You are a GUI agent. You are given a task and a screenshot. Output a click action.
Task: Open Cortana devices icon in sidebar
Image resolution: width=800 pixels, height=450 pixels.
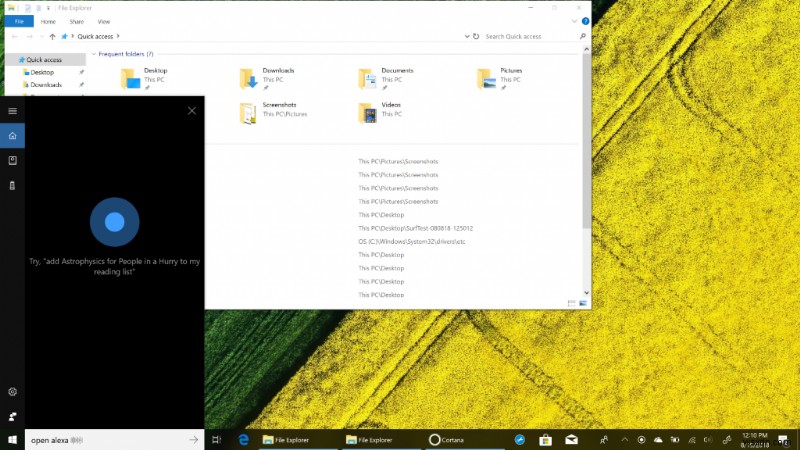click(x=12, y=185)
